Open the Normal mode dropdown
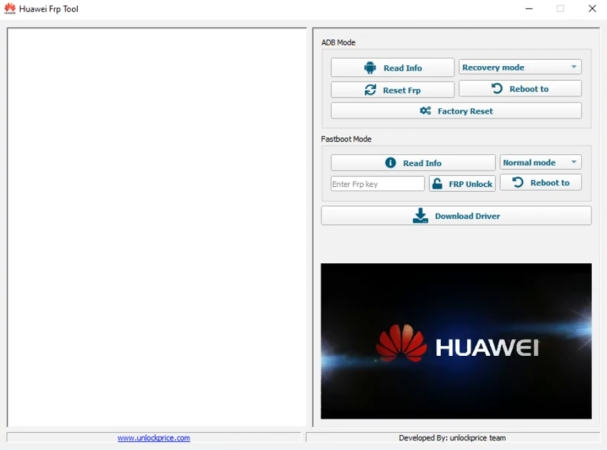The image size is (607, 450). [x=540, y=163]
